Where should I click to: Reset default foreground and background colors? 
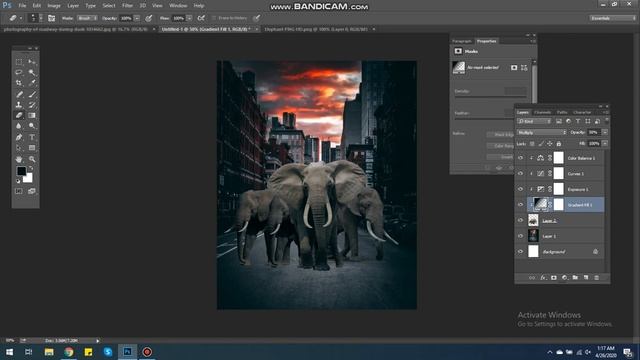18,181
